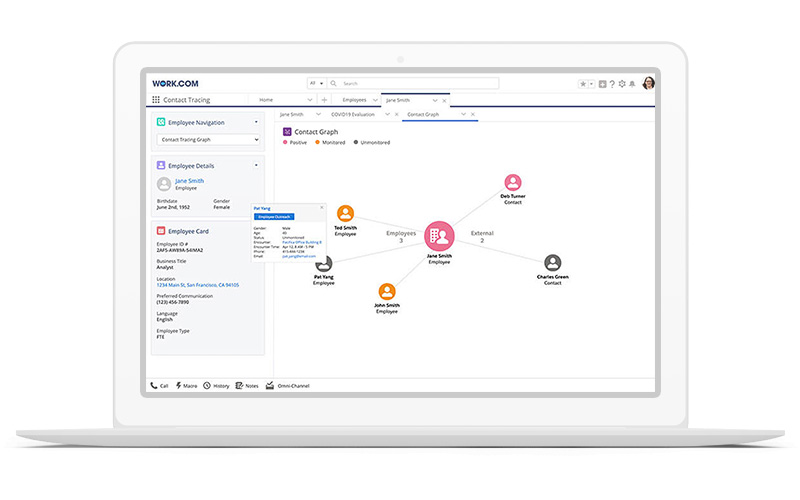800x500 pixels.
Task: Select the Contact Graph subtab
Action: tap(423, 114)
